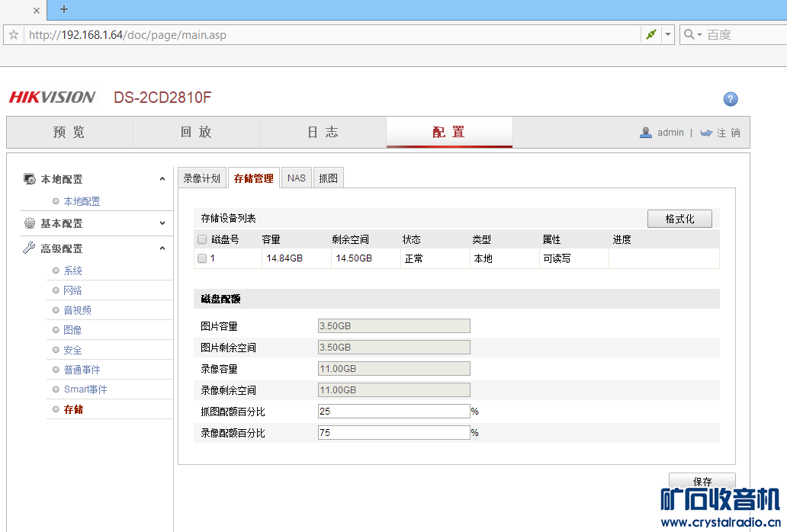
Task: Open the address bar history dropdown arrow
Action: coord(668,34)
